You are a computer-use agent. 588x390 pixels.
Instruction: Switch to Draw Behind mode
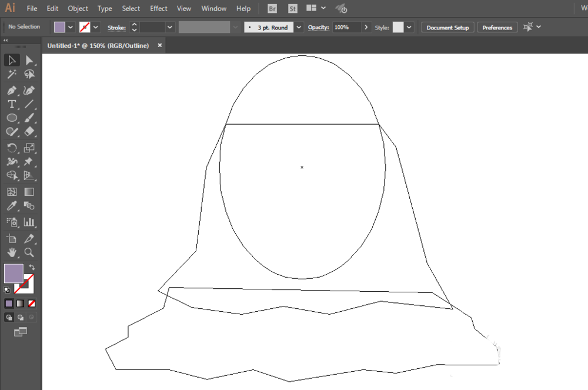coord(20,317)
